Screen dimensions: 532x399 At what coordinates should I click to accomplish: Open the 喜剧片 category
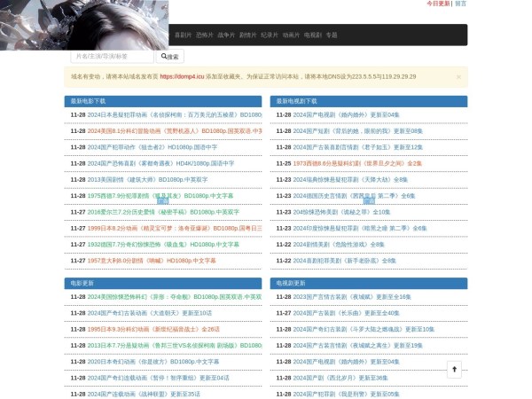(x=183, y=35)
